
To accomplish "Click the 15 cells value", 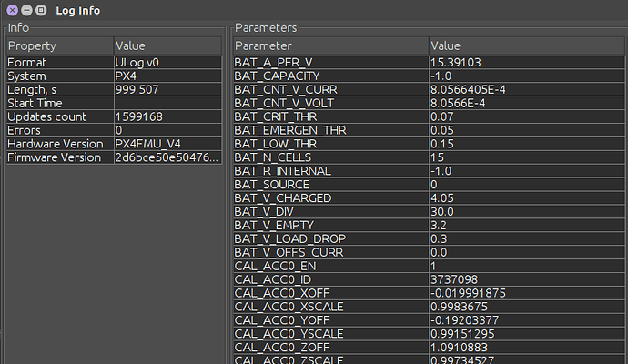I will pos(527,157).
